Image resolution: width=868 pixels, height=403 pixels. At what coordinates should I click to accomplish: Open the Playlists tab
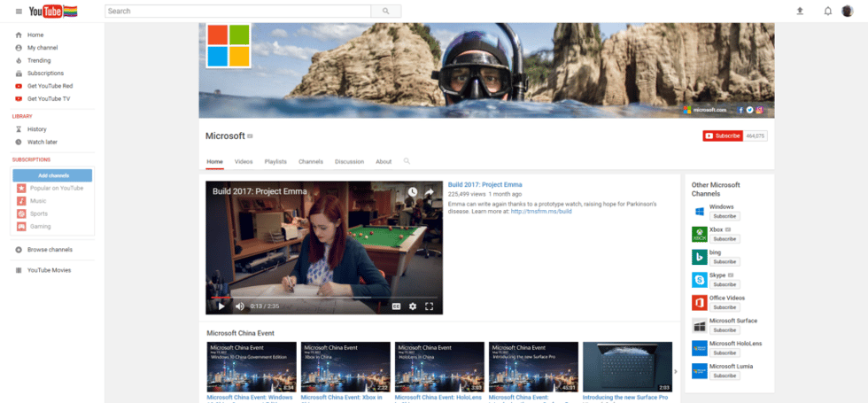275,162
